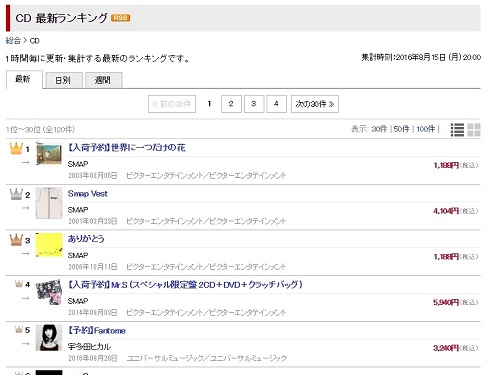490x375 pixels.
Task: Click 1位~30位 (全120件) count text
Action: [40, 129]
